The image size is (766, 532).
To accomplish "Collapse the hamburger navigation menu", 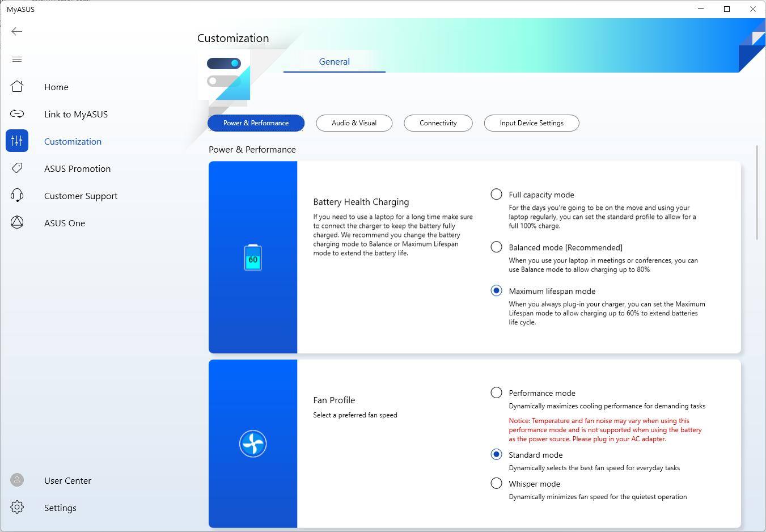I will tap(17, 60).
